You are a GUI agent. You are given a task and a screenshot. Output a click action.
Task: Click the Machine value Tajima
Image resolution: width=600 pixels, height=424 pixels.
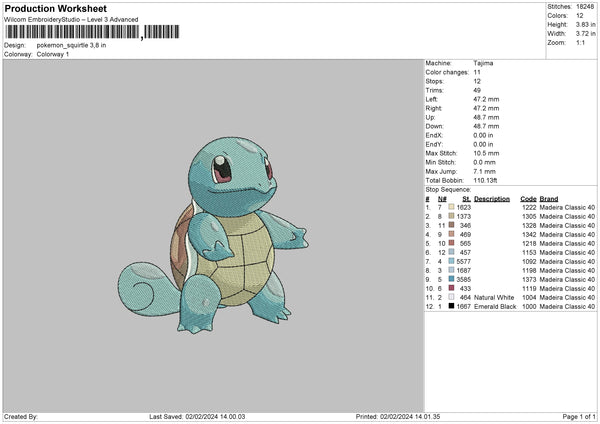pyautogui.click(x=483, y=63)
